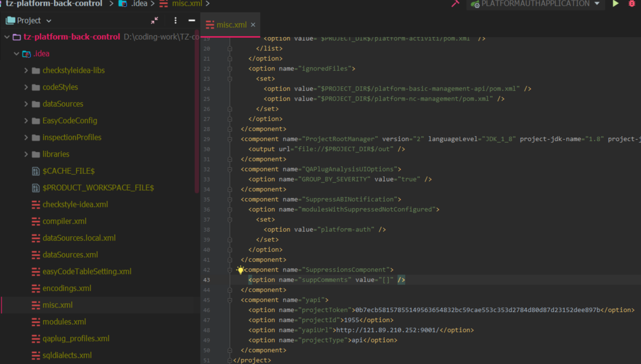Fold the ProjectRootManager component at line 29
This screenshot has width=641, height=364.
230,139
